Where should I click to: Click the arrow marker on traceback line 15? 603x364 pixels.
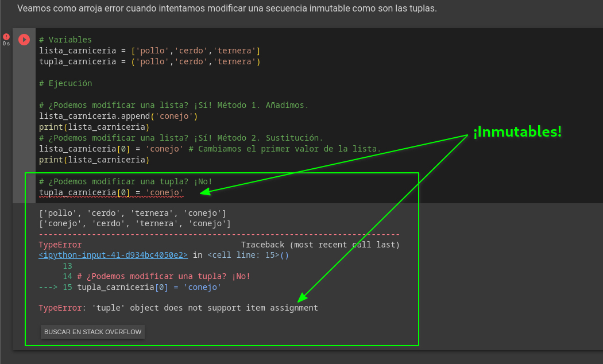(48, 287)
